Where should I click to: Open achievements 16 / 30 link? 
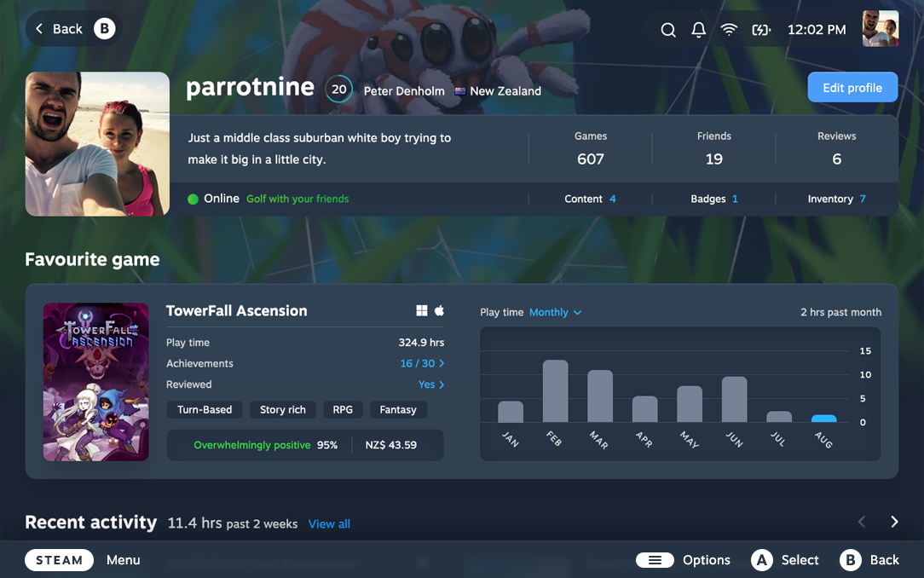[422, 363]
